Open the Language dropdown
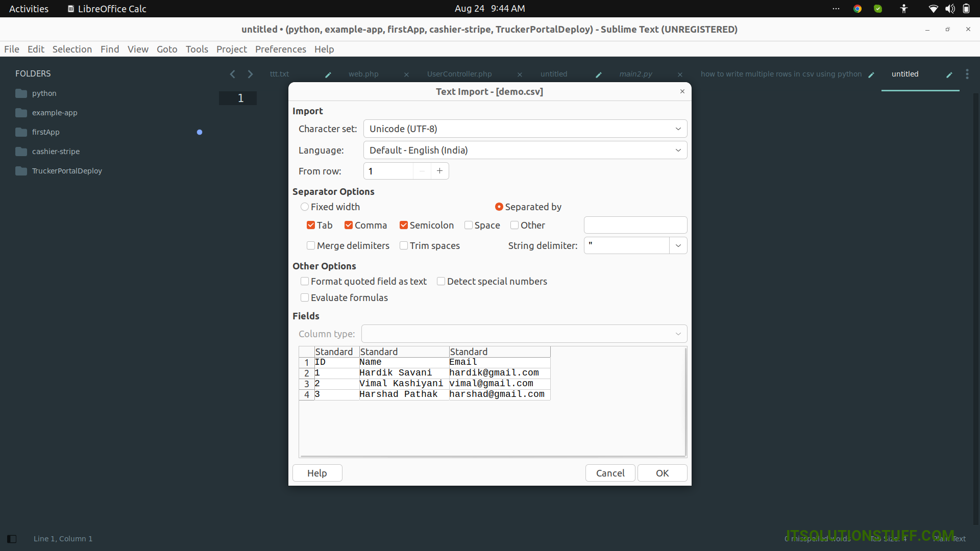The image size is (980, 551). (x=525, y=150)
